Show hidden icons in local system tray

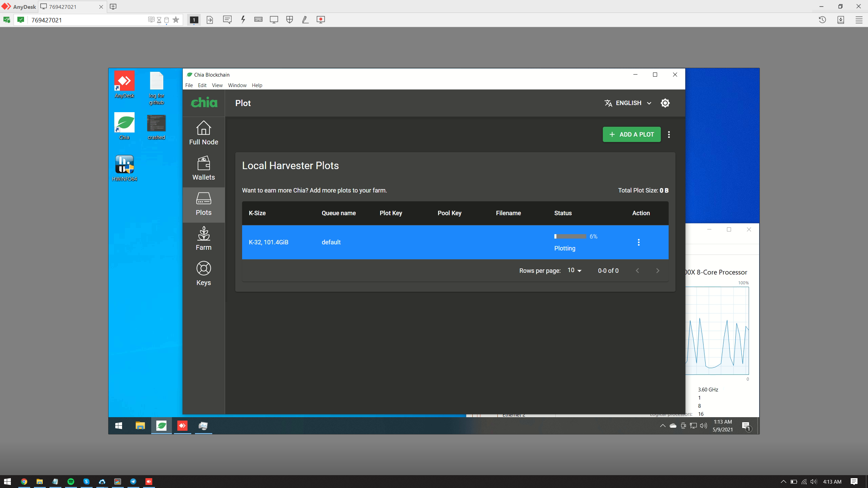coord(783,482)
